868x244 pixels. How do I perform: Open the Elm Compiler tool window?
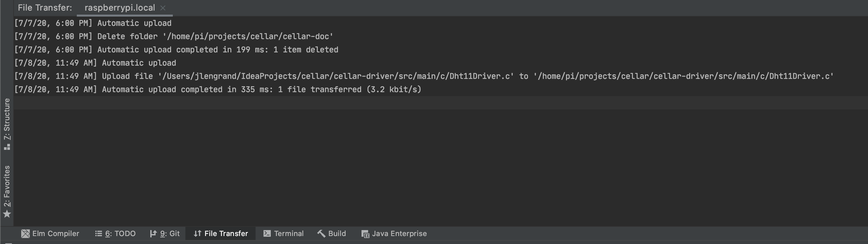click(50, 233)
